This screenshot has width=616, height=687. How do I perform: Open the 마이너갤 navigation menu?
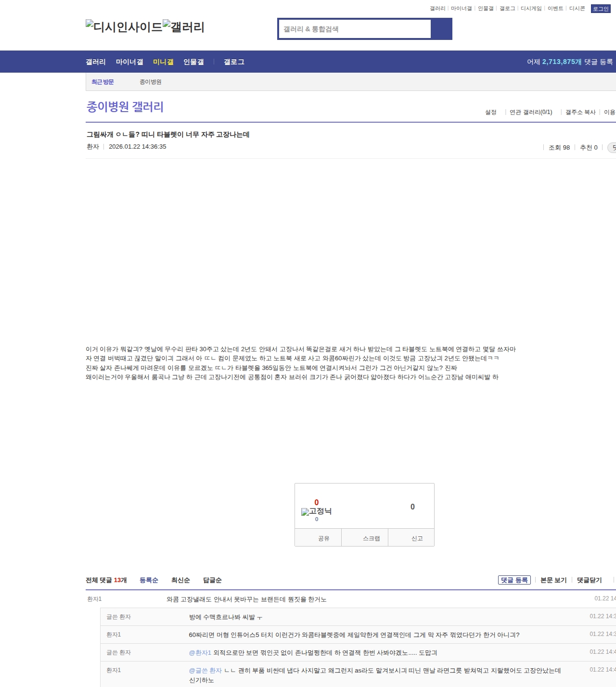tap(129, 62)
